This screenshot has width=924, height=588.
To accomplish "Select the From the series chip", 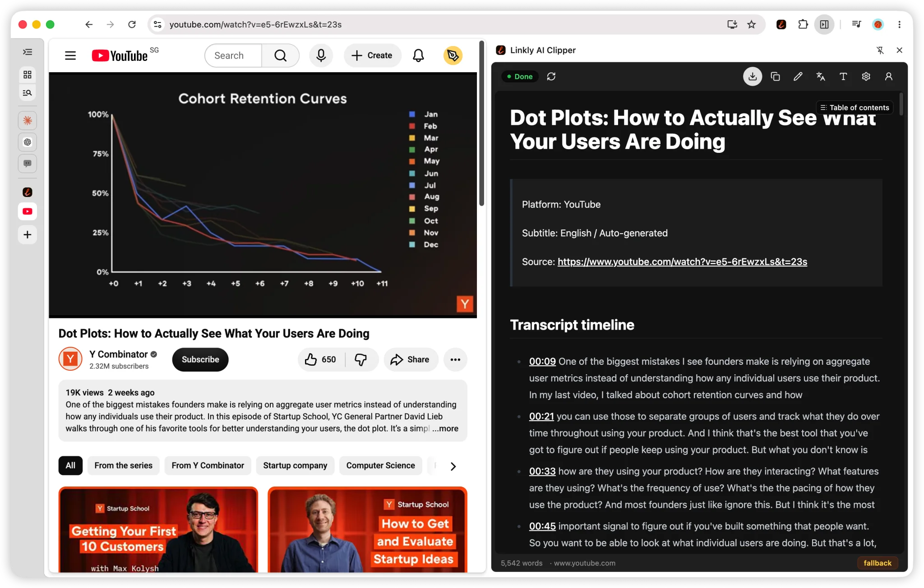I will [123, 465].
